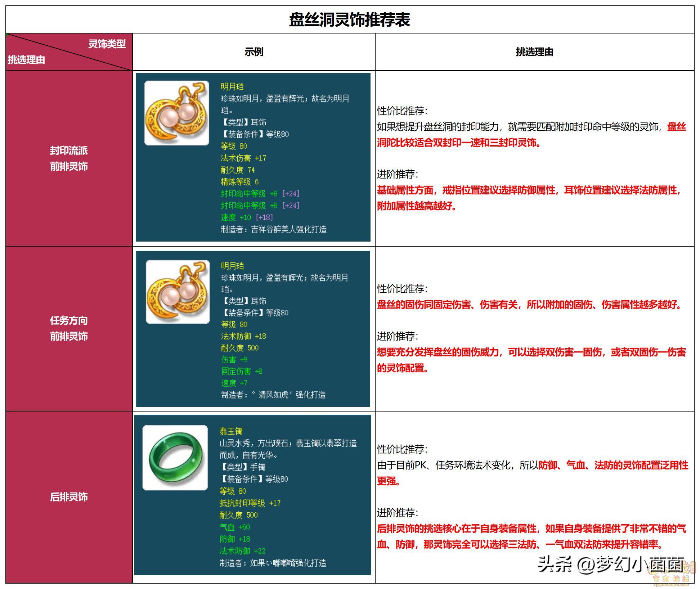This screenshot has width=700, height=589.
Task: Click the 明月珰 earring icon in the first row
Action: [x=176, y=112]
